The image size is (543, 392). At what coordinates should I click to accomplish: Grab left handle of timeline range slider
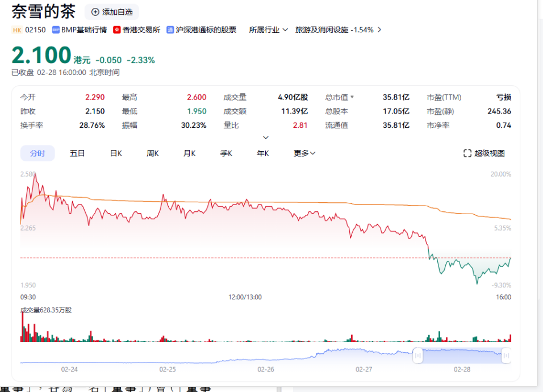417,355
